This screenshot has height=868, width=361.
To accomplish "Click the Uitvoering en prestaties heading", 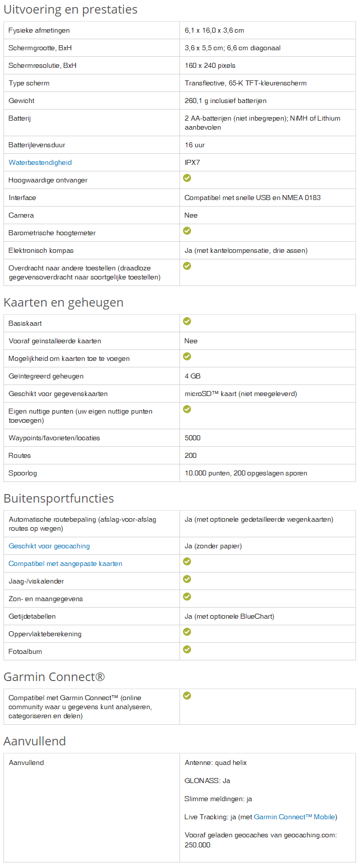I will (70, 10).
